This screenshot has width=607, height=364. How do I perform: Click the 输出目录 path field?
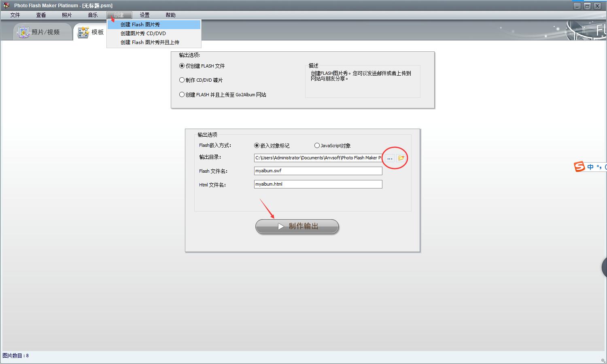pyautogui.click(x=318, y=158)
